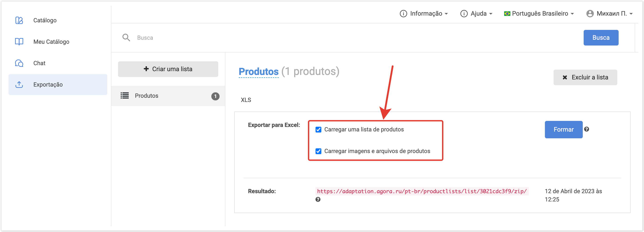
Task: Expand the Informação dropdown
Action: pyautogui.click(x=424, y=14)
